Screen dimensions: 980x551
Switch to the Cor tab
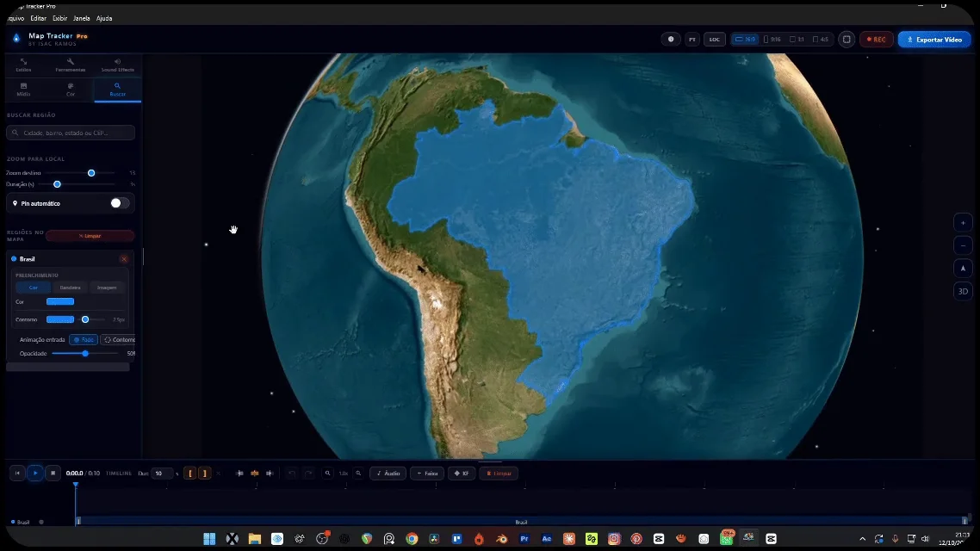coord(71,90)
